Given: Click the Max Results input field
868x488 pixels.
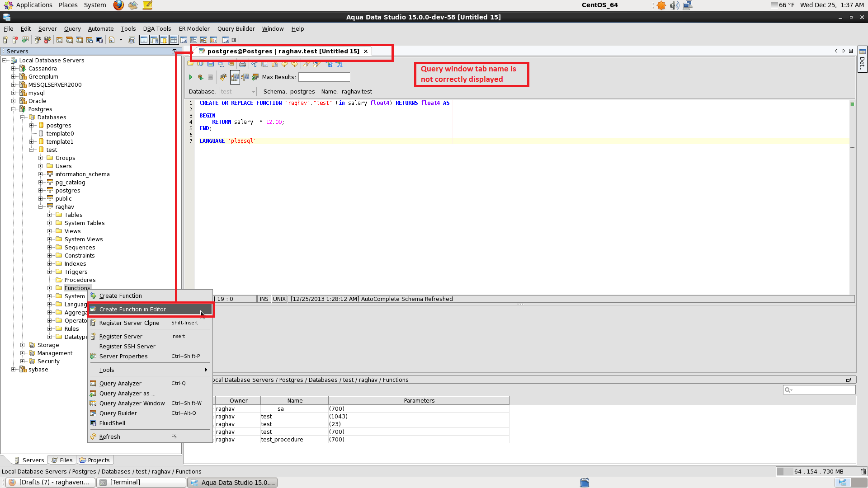Looking at the screenshot, I should point(324,77).
